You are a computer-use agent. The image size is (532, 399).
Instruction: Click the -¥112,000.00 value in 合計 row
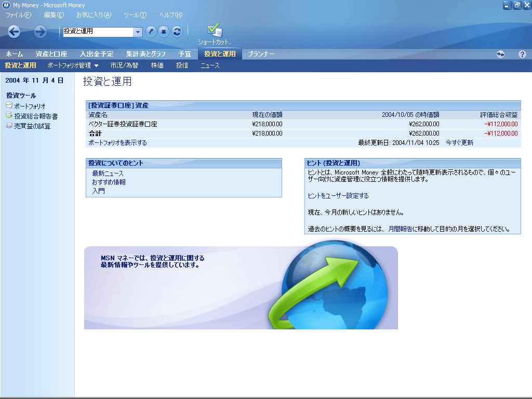[501, 134]
